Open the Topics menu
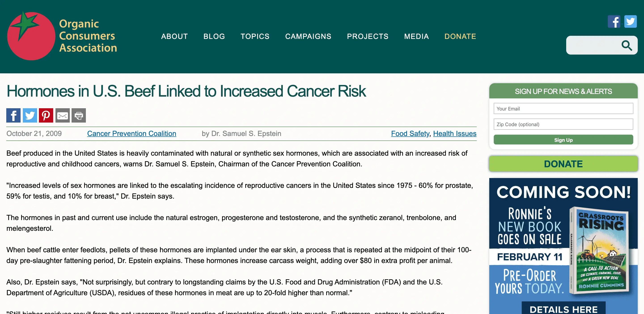 pos(255,36)
